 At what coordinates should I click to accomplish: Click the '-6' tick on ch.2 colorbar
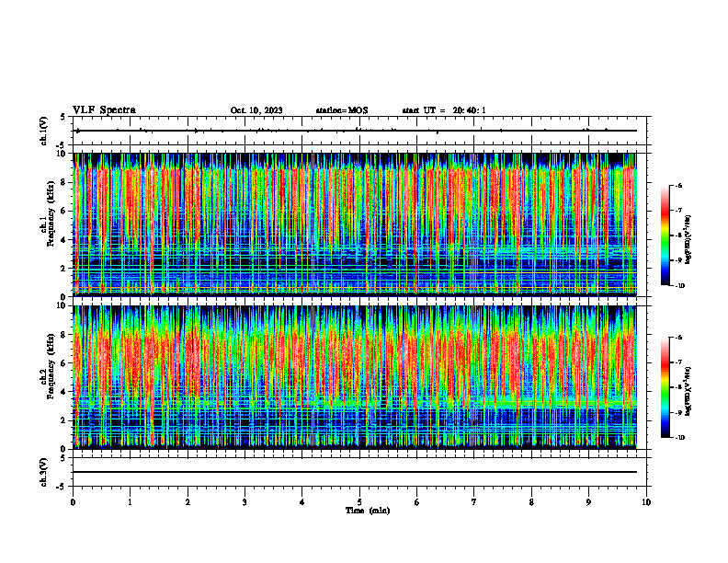tap(679, 338)
